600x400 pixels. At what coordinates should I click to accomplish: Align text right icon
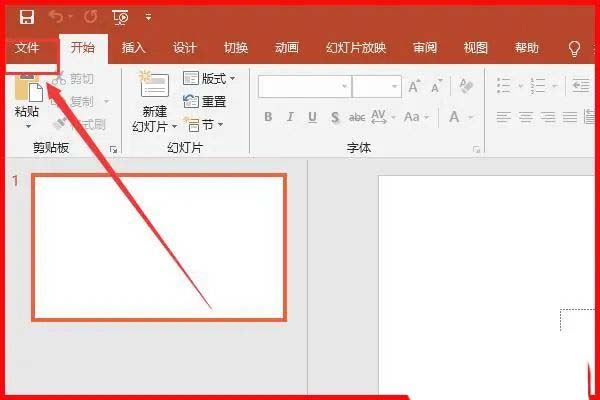548,117
